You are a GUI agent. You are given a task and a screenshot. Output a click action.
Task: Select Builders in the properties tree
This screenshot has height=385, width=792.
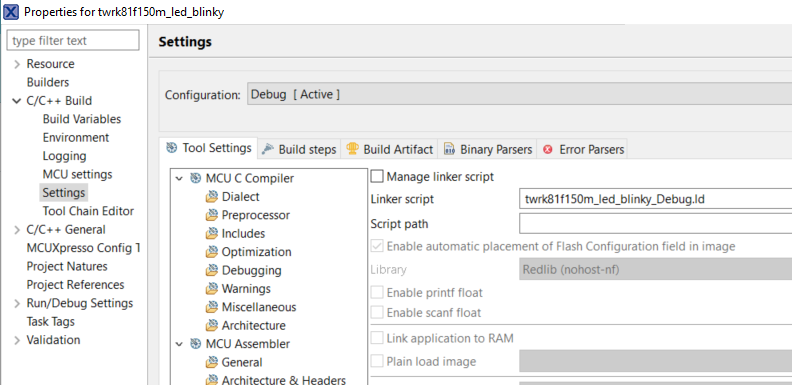point(48,82)
